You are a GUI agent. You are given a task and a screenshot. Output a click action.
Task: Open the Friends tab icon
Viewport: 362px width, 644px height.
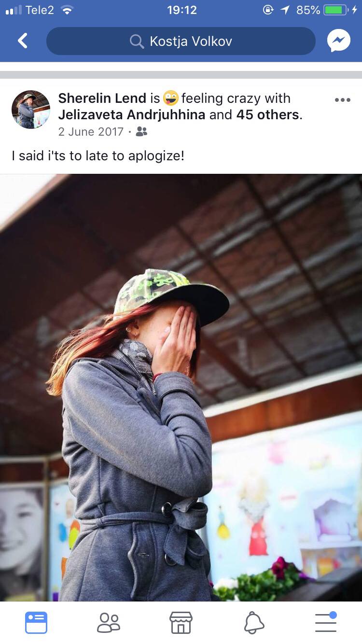tap(109, 622)
